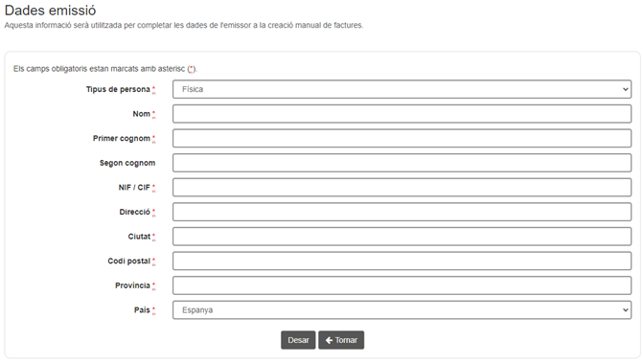This screenshot has width=643, height=364.
Task: Click the back arrow icon on Tornar
Action: pos(329,340)
